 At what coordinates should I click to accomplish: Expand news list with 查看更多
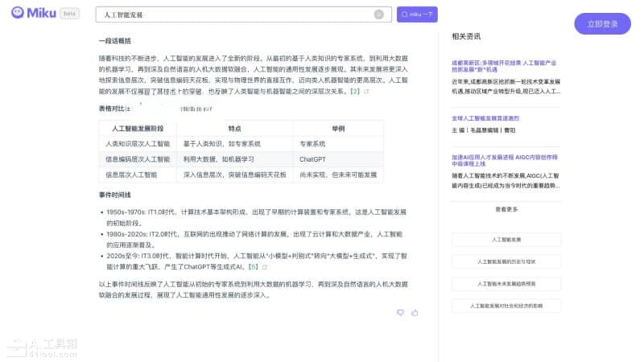click(x=506, y=209)
